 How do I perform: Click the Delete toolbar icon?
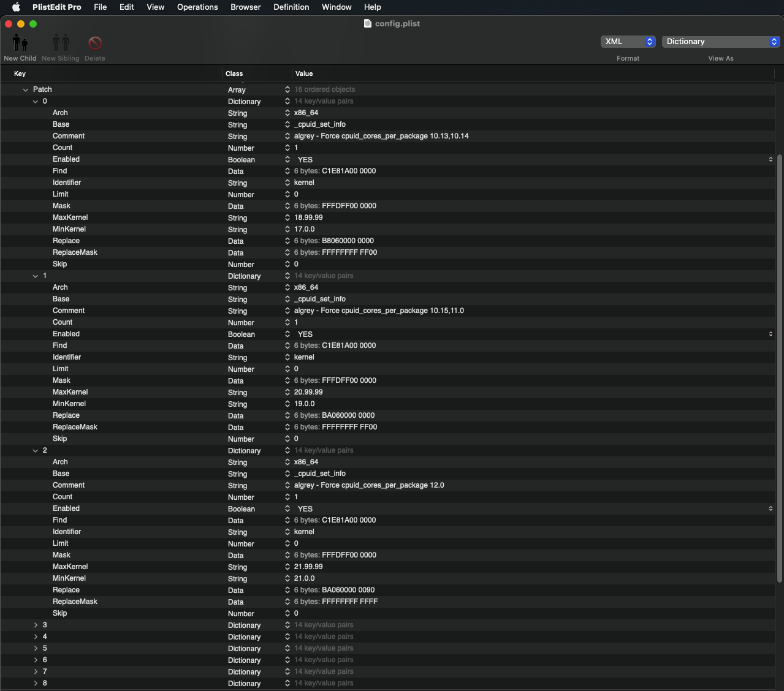click(x=95, y=43)
